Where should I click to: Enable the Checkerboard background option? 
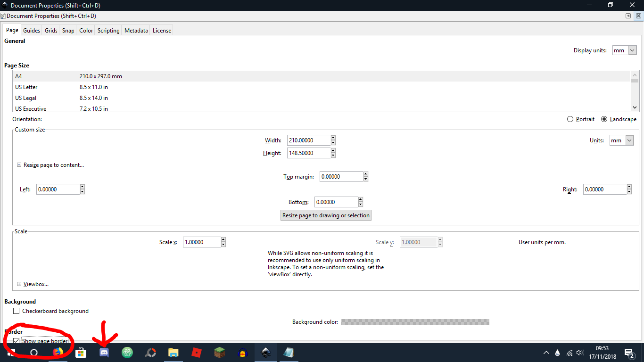point(17,311)
